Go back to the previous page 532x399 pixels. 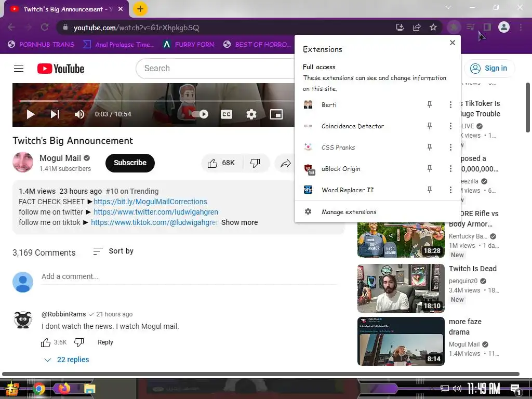point(11,27)
